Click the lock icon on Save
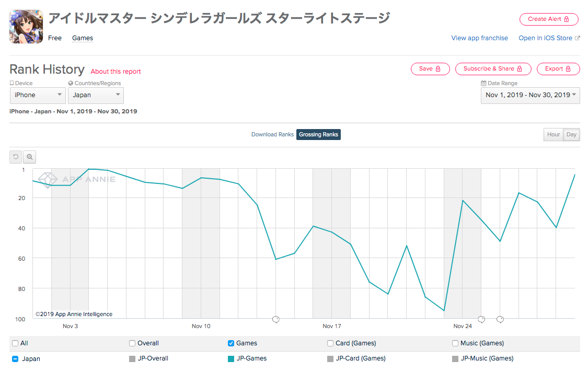The image size is (588, 372). [x=438, y=69]
